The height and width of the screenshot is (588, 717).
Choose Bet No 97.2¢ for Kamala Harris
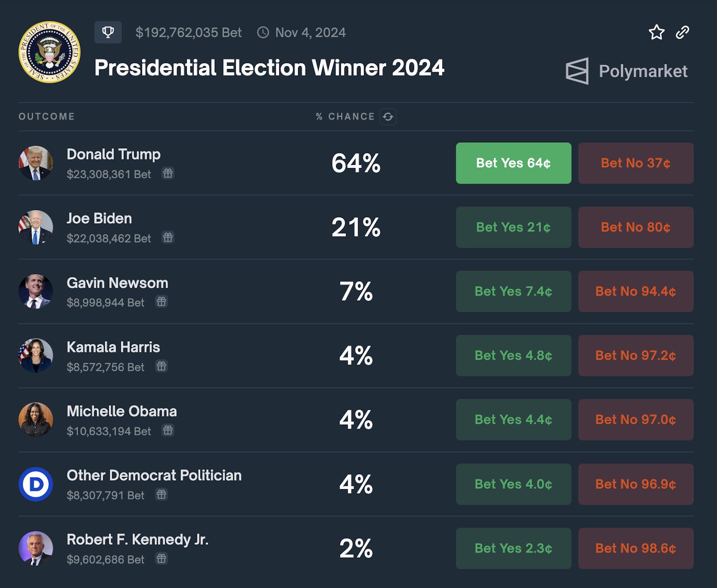coord(636,356)
